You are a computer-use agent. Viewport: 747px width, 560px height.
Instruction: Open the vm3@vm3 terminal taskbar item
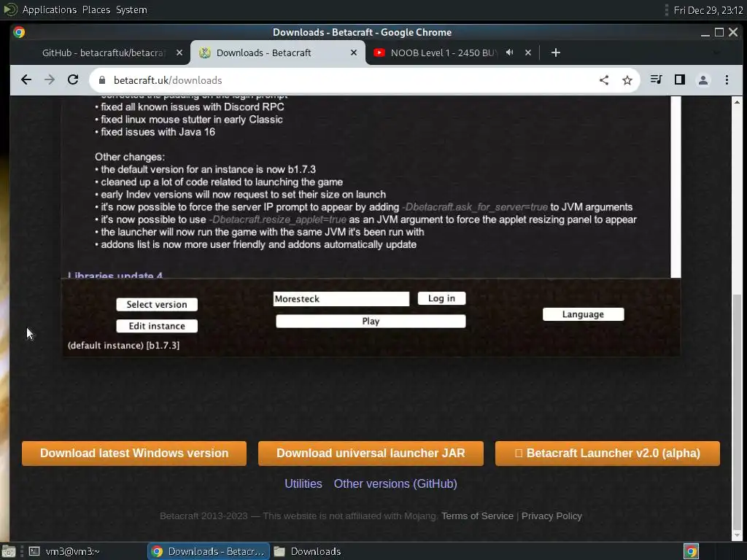(x=64, y=551)
